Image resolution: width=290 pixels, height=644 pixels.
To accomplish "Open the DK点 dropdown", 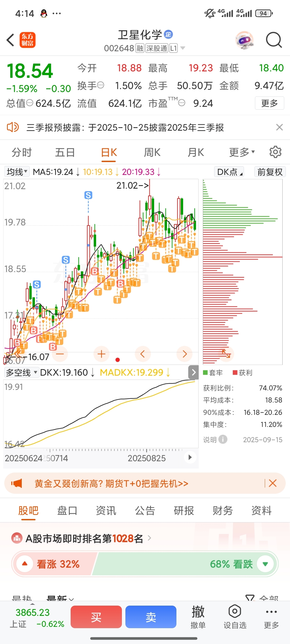I will click(x=229, y=172).
